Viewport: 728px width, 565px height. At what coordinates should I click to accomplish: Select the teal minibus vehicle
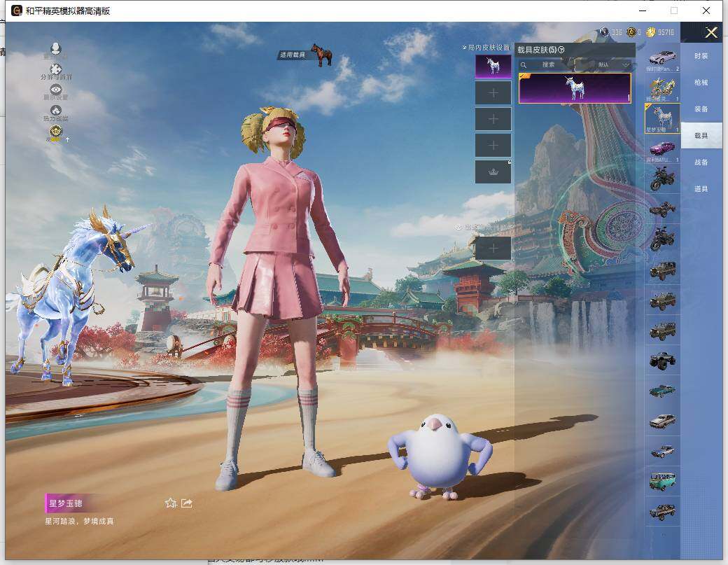pos(662,482)
